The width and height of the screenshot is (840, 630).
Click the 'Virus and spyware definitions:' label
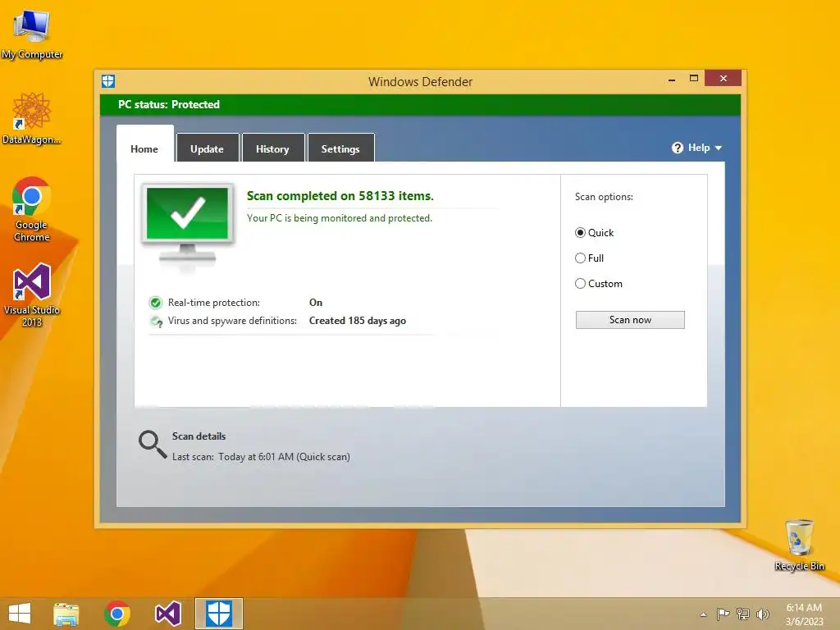pyautogui.click(x=232, y=321)
